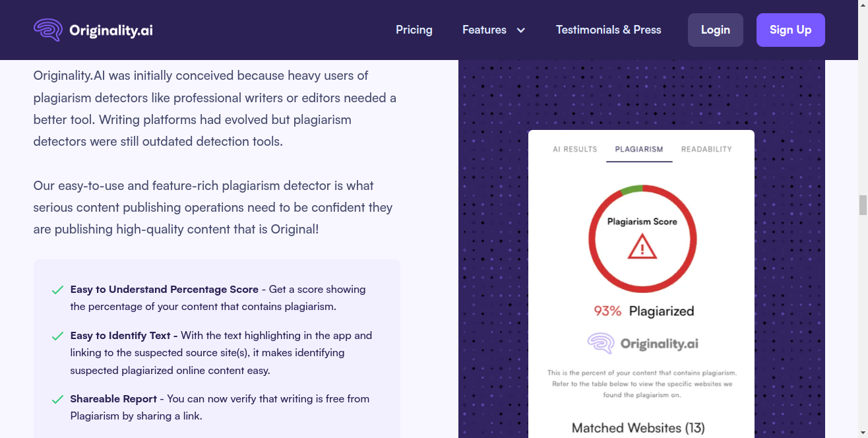This screenshot has height=438, width=868.
Task: Click the page scrollbar on the right edge
Action: pos(863,206)
